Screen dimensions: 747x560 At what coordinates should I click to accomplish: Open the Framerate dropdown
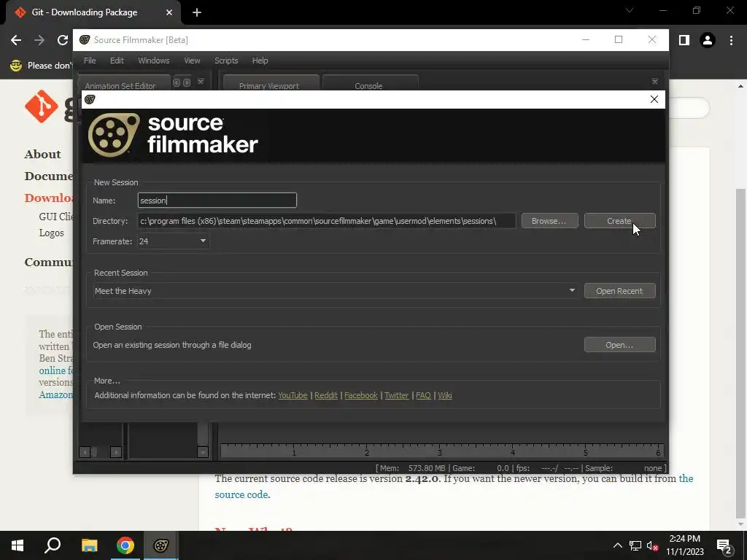tap(172, 241)
